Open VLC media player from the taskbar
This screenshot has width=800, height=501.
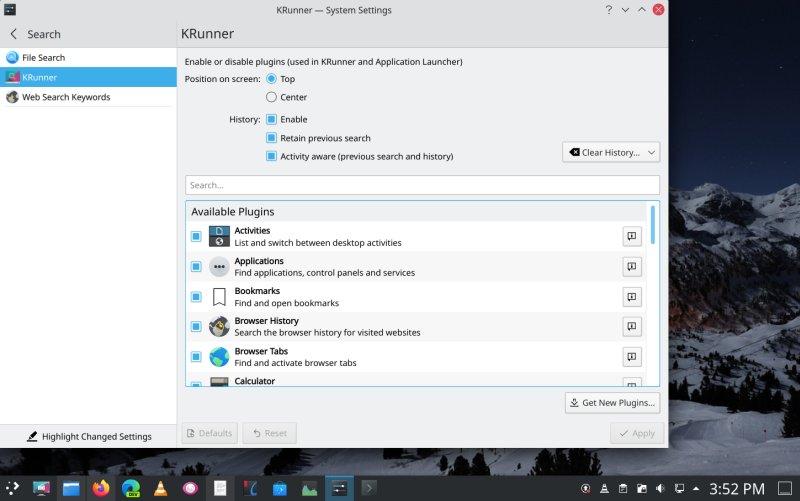point(160,489)
